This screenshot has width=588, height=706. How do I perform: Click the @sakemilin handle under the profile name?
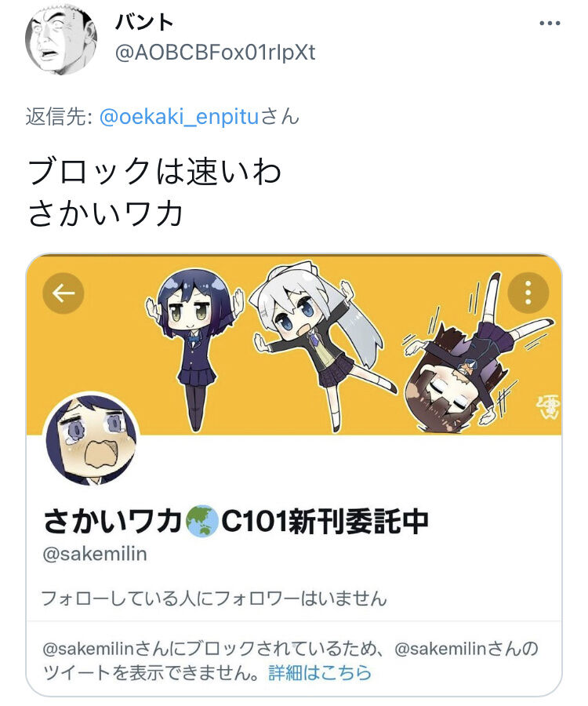95,555
